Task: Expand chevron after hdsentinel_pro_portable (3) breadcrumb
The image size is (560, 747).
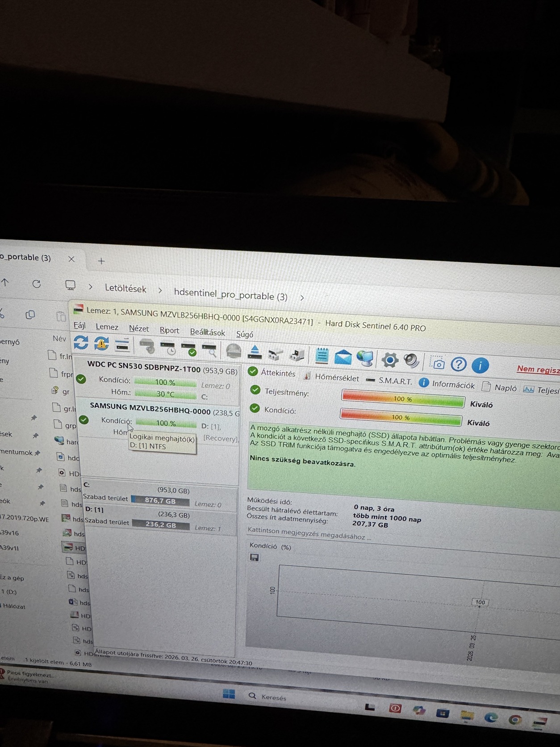Action: (302, 298)
